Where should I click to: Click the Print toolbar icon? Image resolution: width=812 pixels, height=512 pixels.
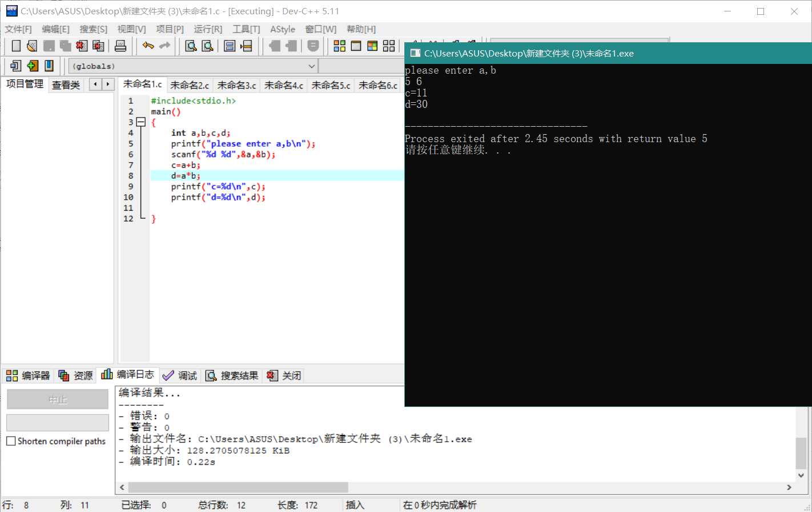[x=120, y=46]
